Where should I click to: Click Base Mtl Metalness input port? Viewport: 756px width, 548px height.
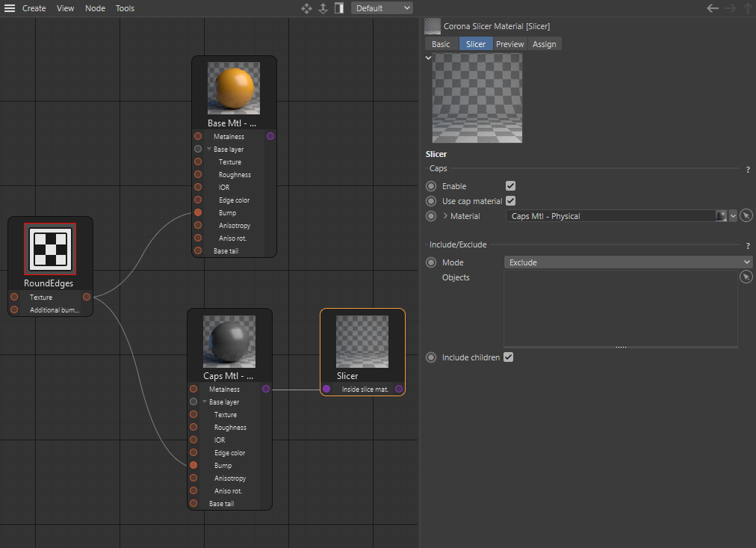(198, 136)
